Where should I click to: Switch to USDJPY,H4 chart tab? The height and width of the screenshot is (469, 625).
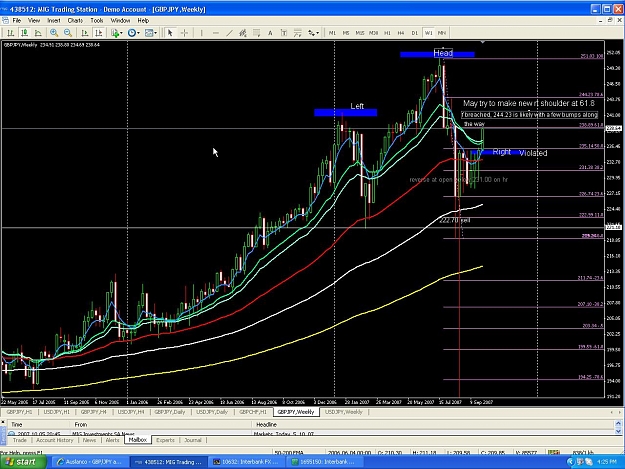coord(131,412)
